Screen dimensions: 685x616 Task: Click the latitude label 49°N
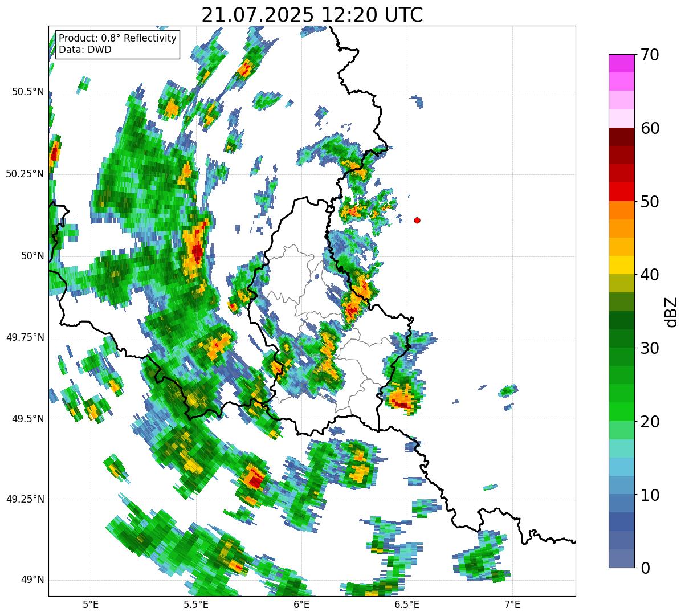[x=32, y=580]
